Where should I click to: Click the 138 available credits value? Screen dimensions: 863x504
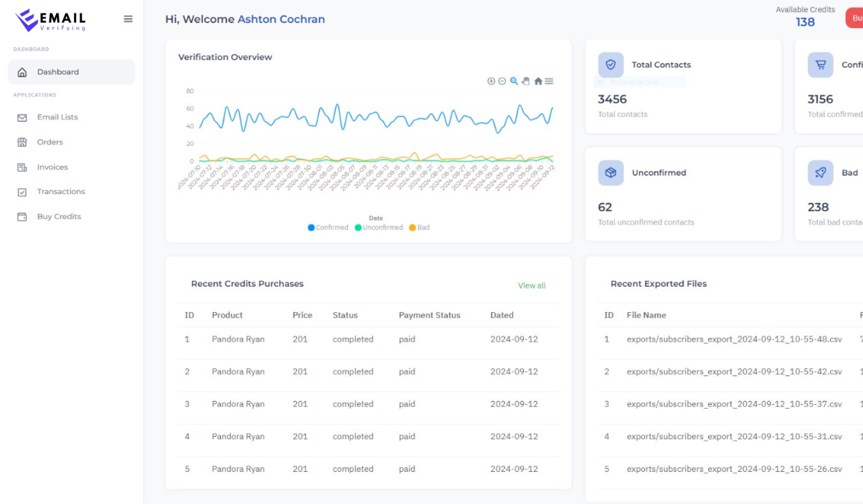(x=805, y=22)
